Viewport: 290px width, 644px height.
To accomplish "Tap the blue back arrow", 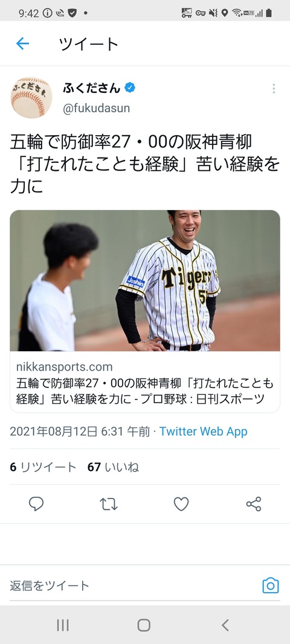I will pos(22,43).
